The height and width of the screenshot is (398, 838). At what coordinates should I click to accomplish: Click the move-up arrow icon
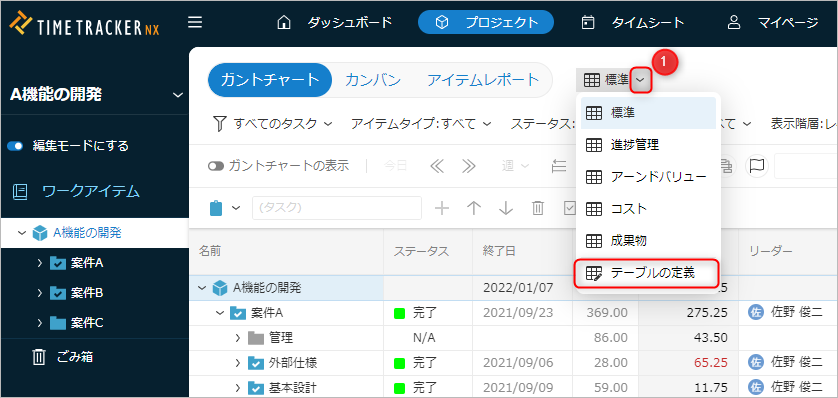point(474,208)
